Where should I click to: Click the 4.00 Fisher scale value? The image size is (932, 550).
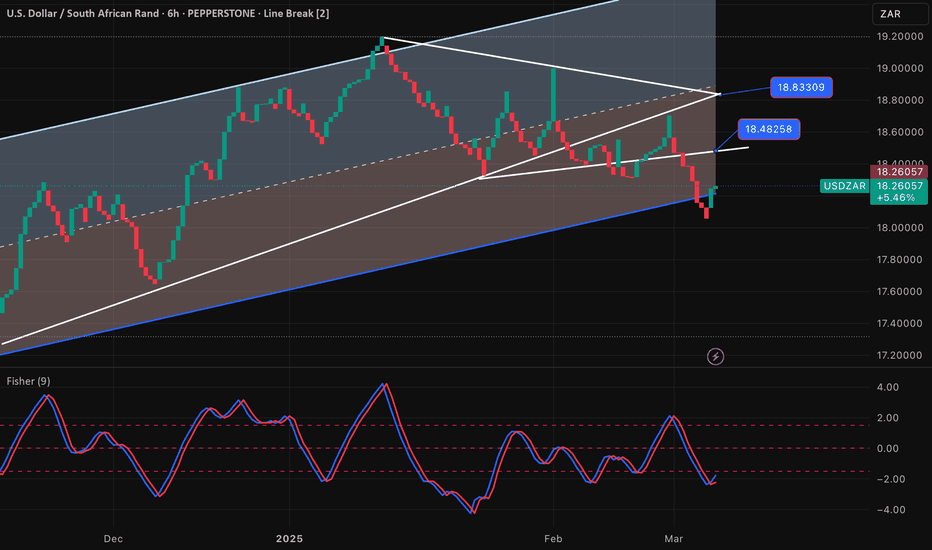click(x=888, y=387)
